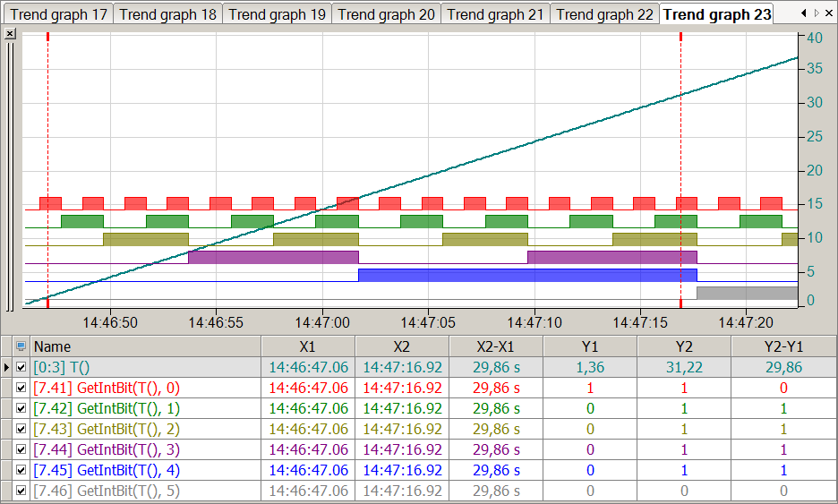Click the right red cursor marker
This screenshot has width=838, height=504.
pyautogui.click(x=681, y=38)
